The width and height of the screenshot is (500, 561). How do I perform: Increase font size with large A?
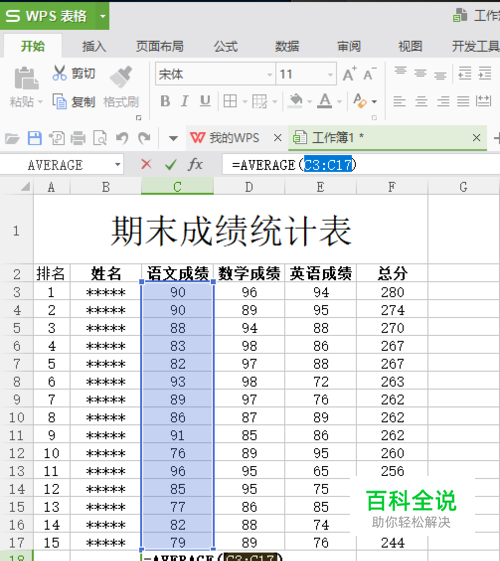(x=349, y=74)
